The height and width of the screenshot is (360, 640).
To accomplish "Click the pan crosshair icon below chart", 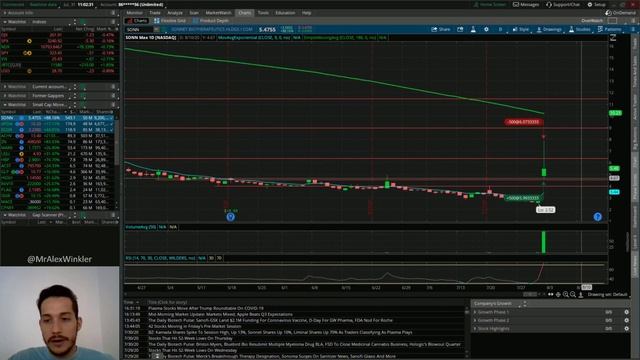I will coord(558,294).
